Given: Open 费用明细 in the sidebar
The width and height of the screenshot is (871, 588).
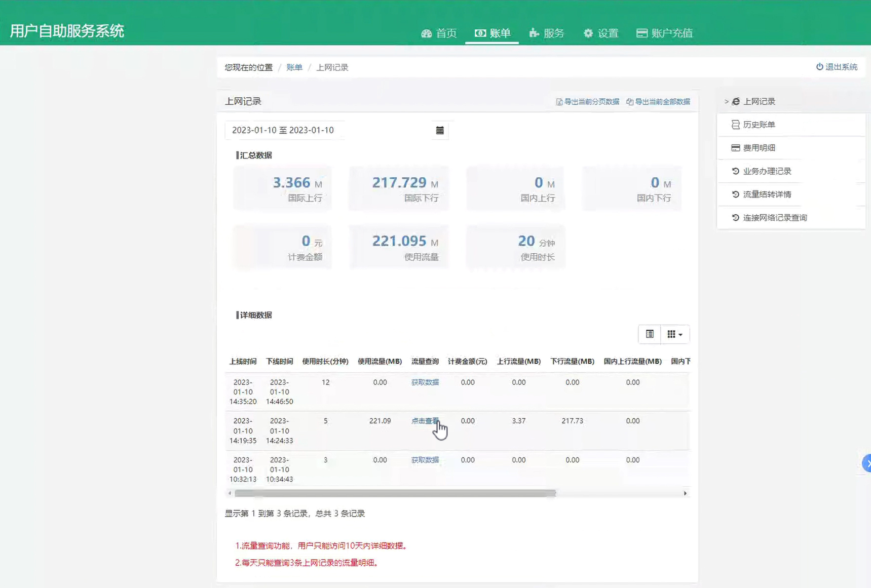Looking at the screenshot, I should [759, 148].
